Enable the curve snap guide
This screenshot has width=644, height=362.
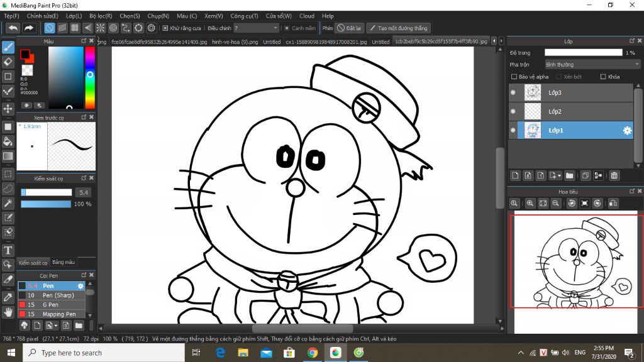(x=126, y=28)
